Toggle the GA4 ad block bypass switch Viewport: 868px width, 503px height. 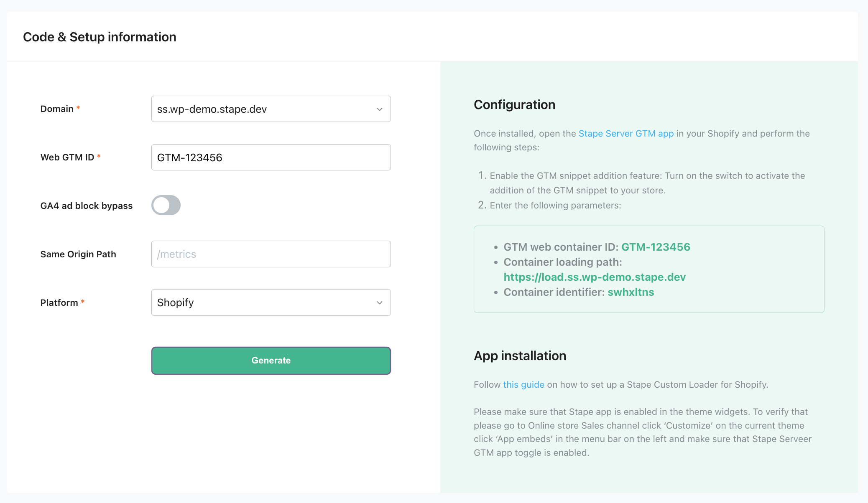click(x=166, y=205)
